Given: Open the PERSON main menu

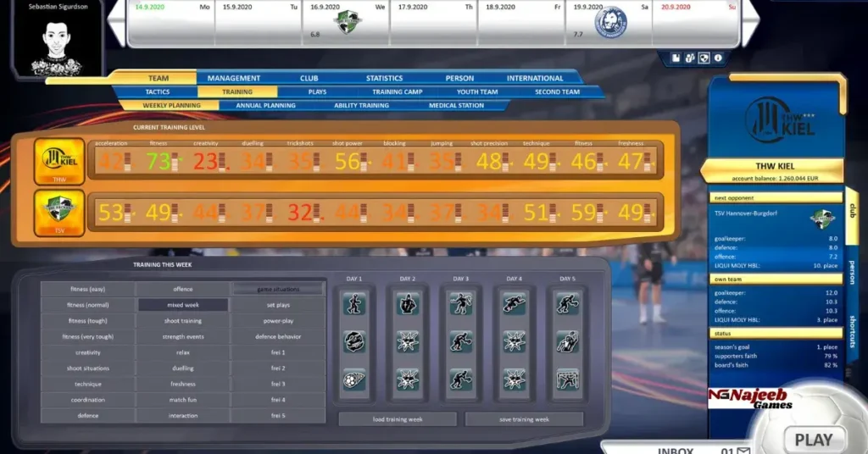Looking at the screenshot, I should click(459, 78).
